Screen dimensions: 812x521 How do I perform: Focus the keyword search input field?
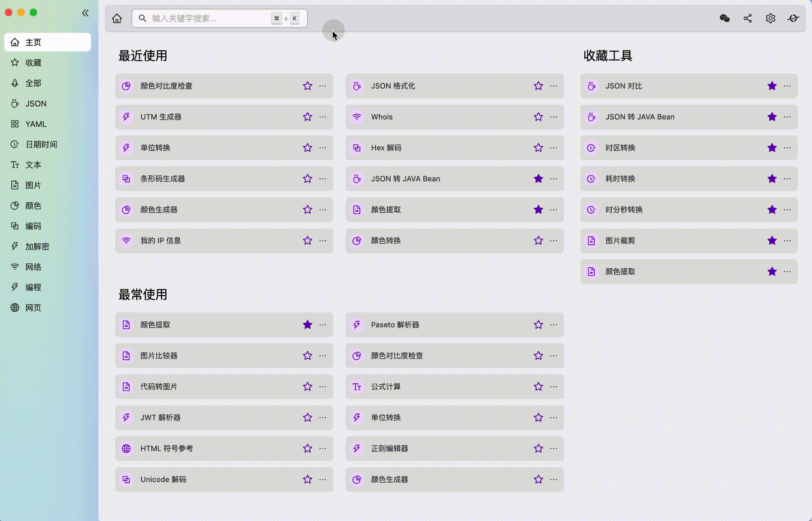tap(219, 18)
